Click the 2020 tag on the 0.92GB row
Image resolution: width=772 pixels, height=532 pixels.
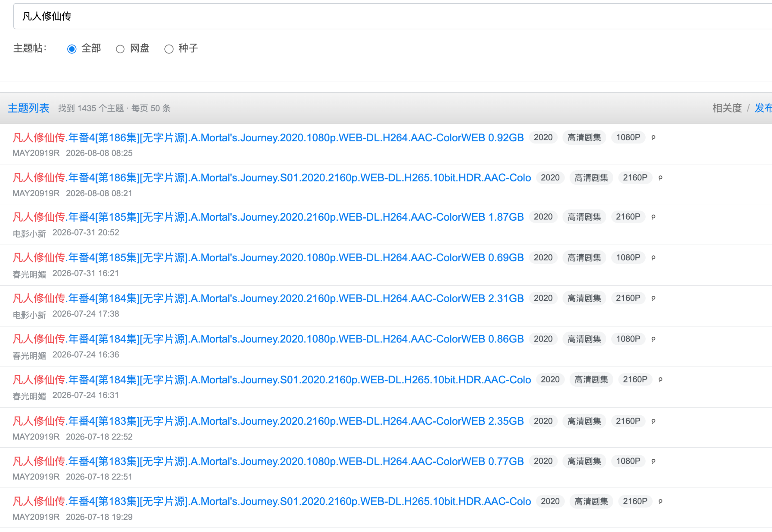tap(543, 137)
